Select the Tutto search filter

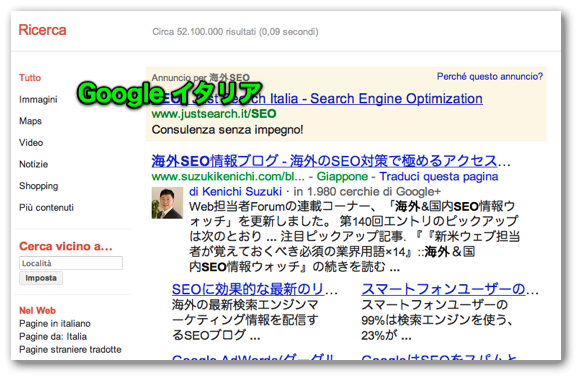point(30,78)
